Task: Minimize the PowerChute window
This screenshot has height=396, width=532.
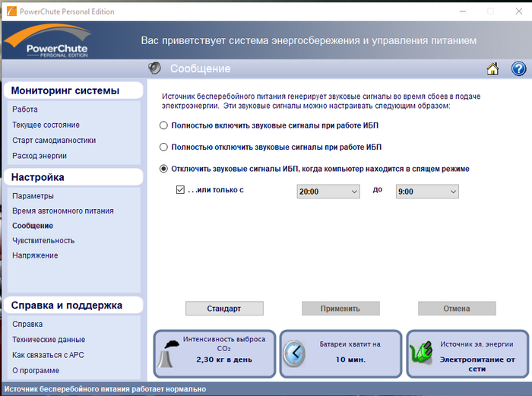Action: 462,11
